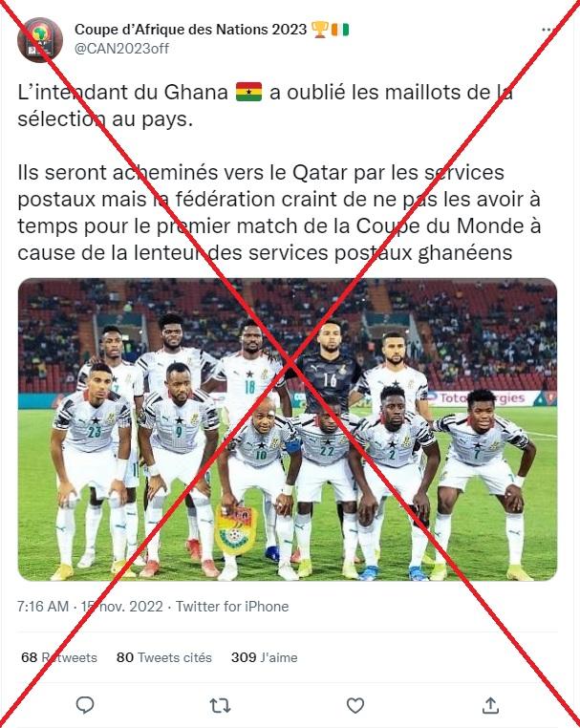Image resolution: width=580 pixels, height=728 pixels.
Task: Like the tweet with heart icon
Action: 355,706
